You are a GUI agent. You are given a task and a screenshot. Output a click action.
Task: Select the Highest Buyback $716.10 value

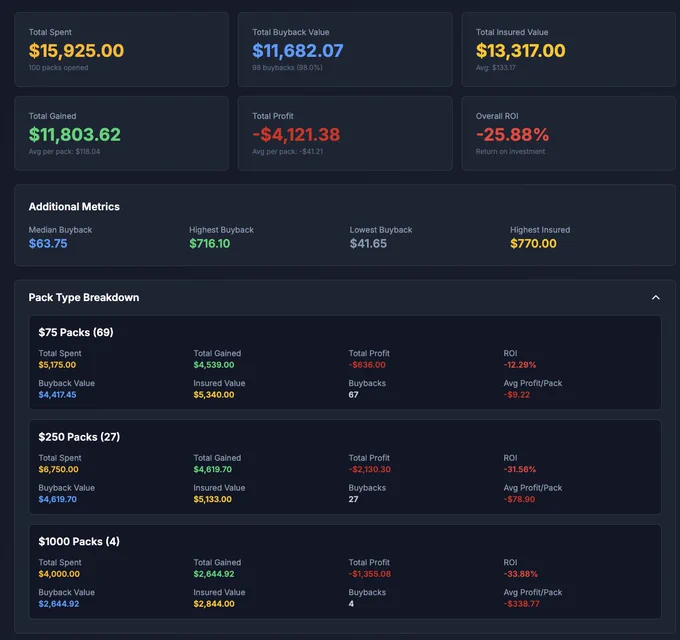tap(210, 244)
